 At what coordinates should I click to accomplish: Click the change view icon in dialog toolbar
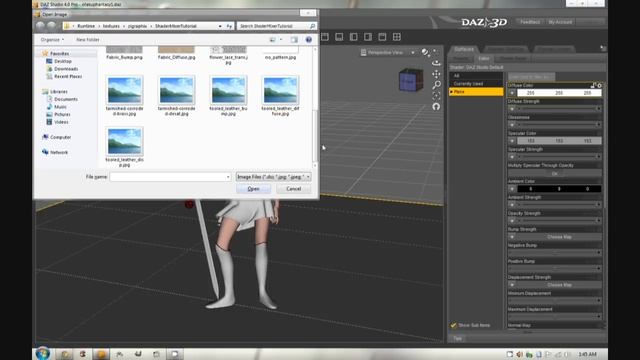tap(273, 40)
